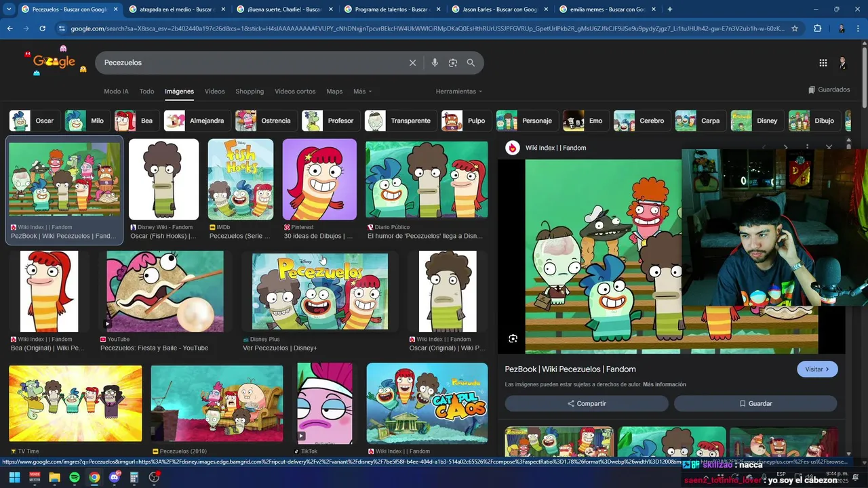Open the Disney Plus Pecezuelos logo thumbnail
The width and height of the screenshot is (868, 488).
pos(320,291)
